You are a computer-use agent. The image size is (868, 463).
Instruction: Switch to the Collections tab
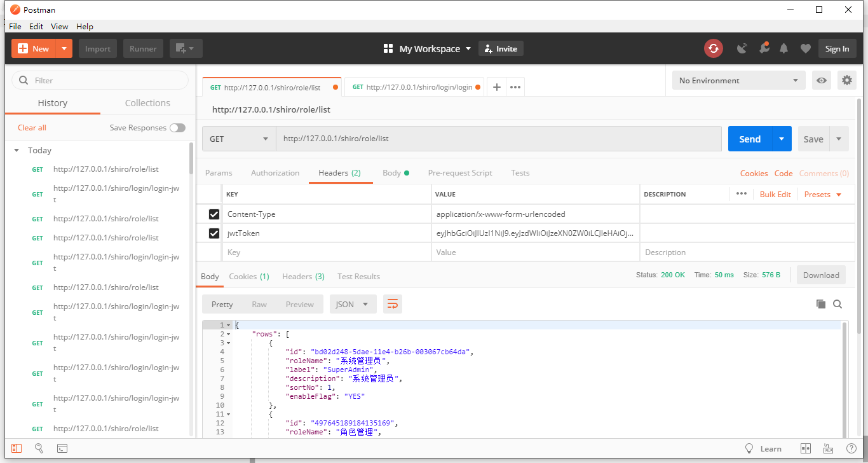(147, 103)
